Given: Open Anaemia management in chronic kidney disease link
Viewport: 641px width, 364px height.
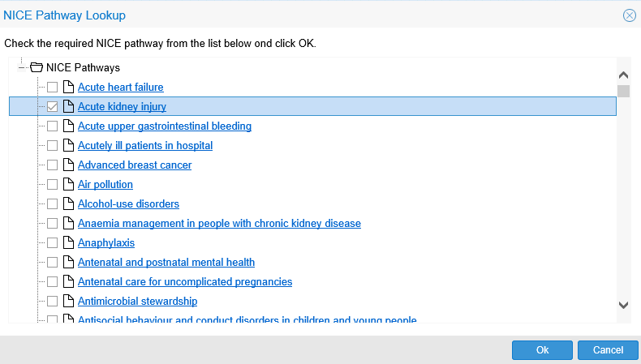Looking at the screenshot, I should pos(219,224).
